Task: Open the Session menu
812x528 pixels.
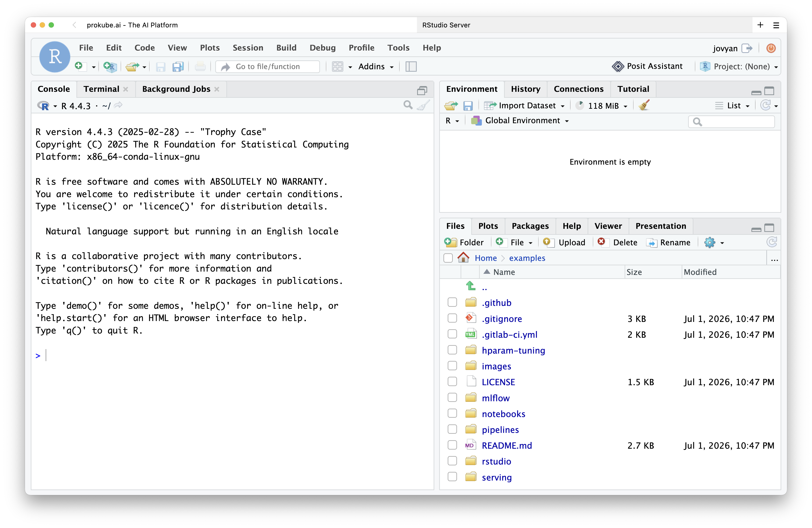Action: click(248, 48)
